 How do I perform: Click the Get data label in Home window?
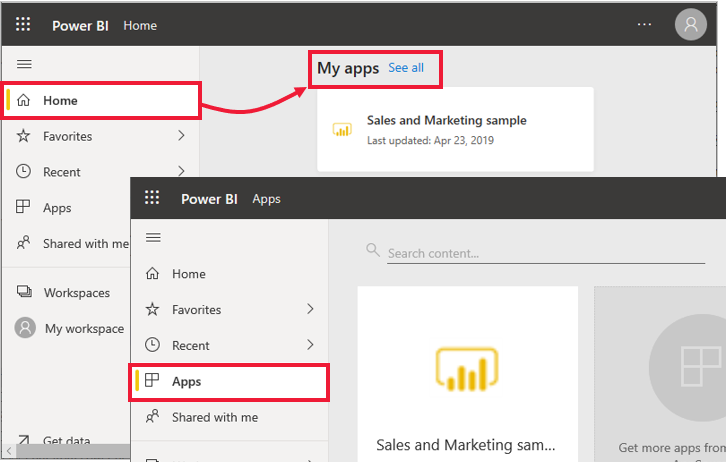coord(67,440)
